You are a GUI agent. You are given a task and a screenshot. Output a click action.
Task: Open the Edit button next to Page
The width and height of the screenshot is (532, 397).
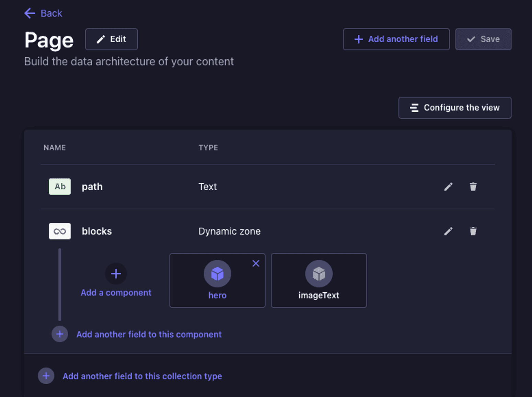coord(112,39)
